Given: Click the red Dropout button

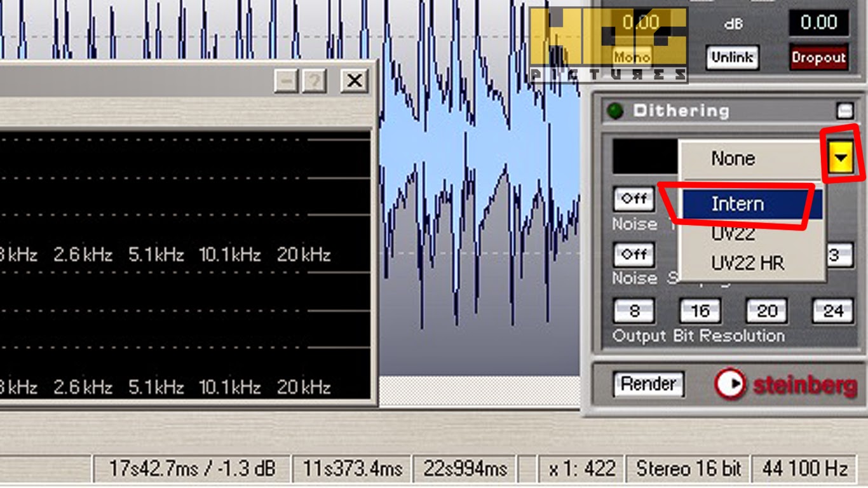Looking at the screenshot, I should pyautogui.click(x=818, y=57).
